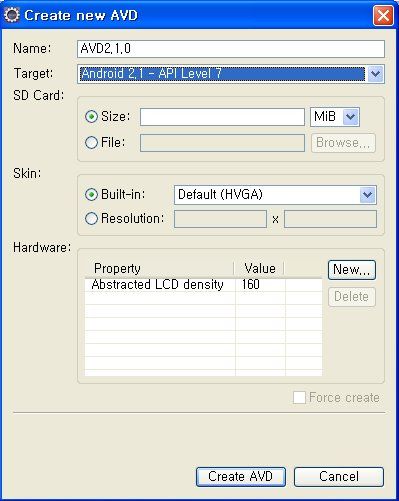Open the Target dropdown list
Viewport: 399px width, 501px height.
coord(375,74)
